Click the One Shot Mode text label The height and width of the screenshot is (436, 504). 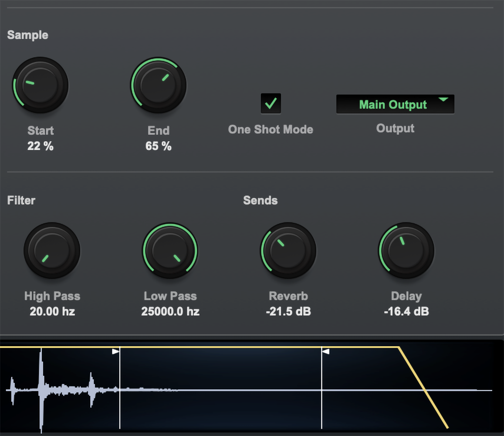271,129
